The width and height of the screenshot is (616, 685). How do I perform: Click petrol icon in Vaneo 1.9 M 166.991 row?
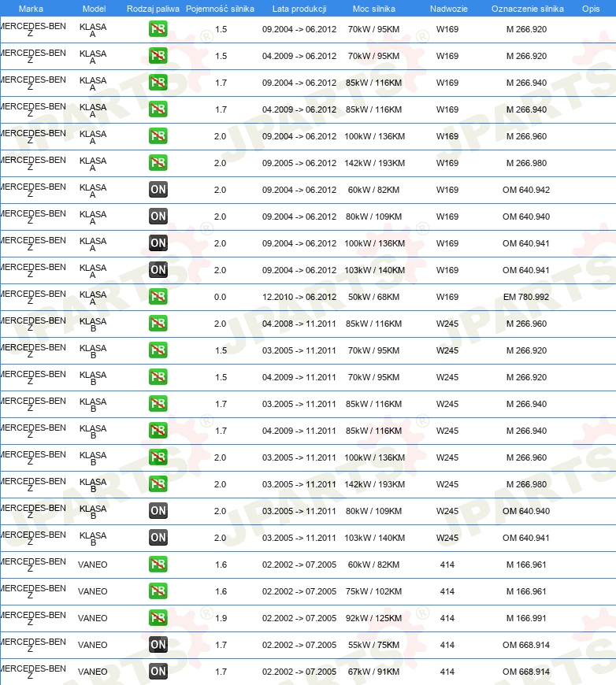pos(158,618)
